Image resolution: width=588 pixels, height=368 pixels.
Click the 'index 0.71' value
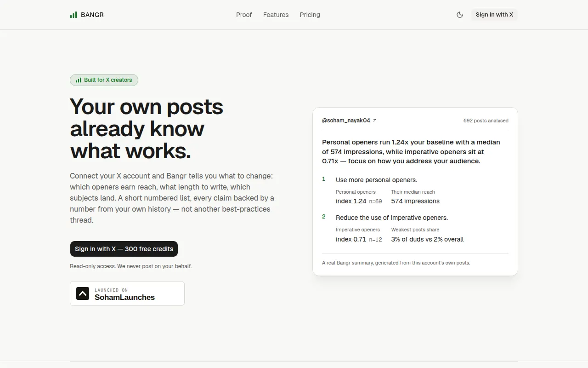pos(351,239)
